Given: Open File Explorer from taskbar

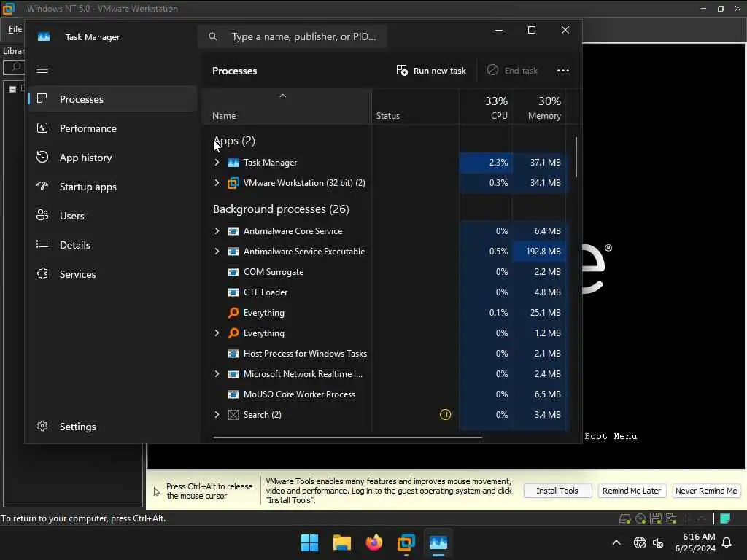Looking at the screenshot, I should (342, 542).
